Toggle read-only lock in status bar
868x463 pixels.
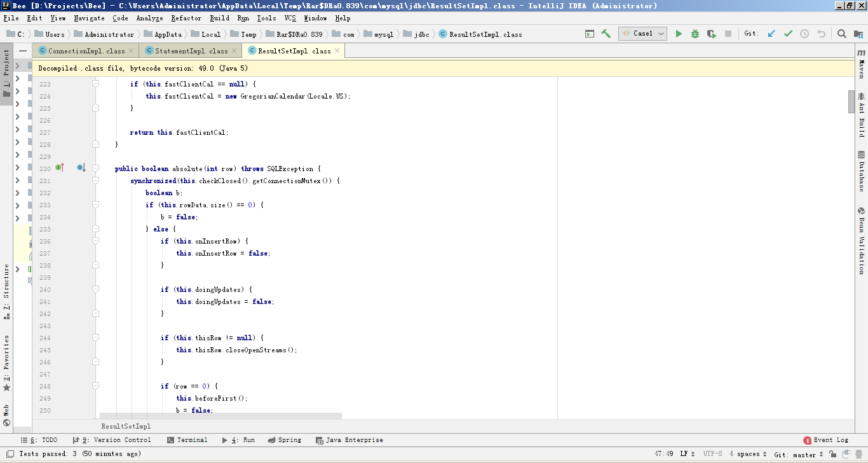coord(832,454)
